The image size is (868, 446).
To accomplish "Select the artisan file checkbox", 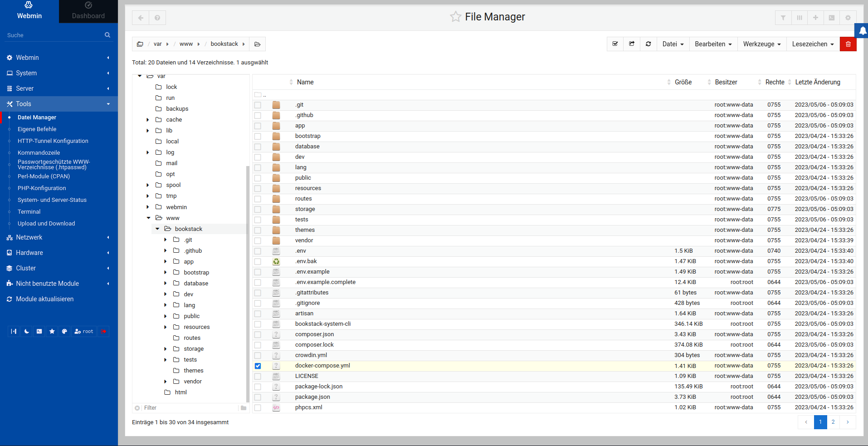I will pyautogui.click(x=258, y=314).
